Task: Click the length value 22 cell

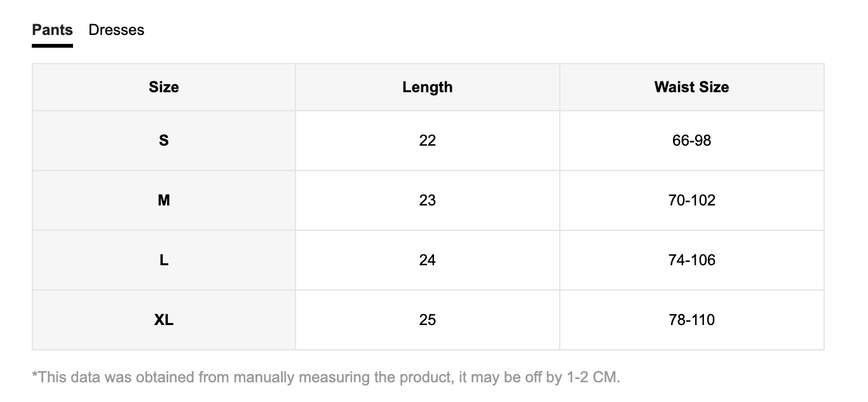Action: pyautogui.click(x=427, y=141)
